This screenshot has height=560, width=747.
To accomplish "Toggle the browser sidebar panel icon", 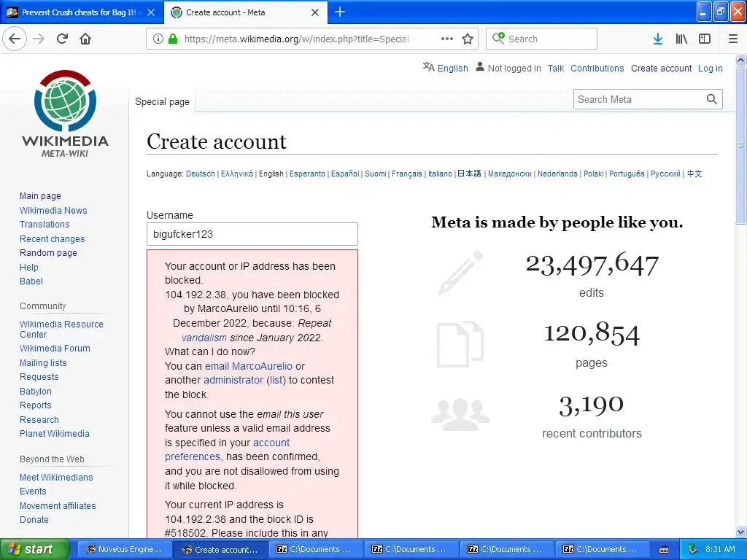I will pyautogui.click(x=705, y=39).
